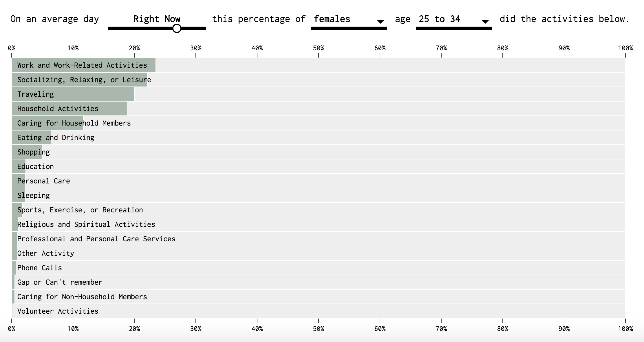Viewport: 644px width, 342px height.
Task: Open the females gender dropdown
Action: pos(349,20)
